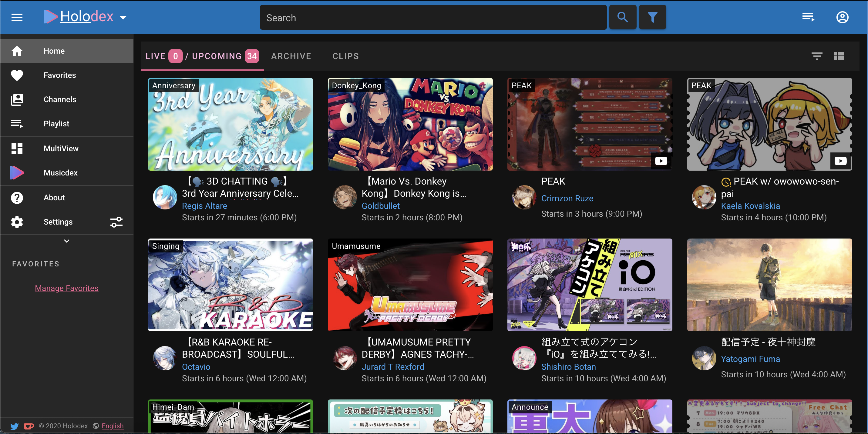Image resolution: width=868 pixels, height=434 pixels.
Task: Open Shishiro Botan iO thumbnail
Action: click(x=590, y=285)
